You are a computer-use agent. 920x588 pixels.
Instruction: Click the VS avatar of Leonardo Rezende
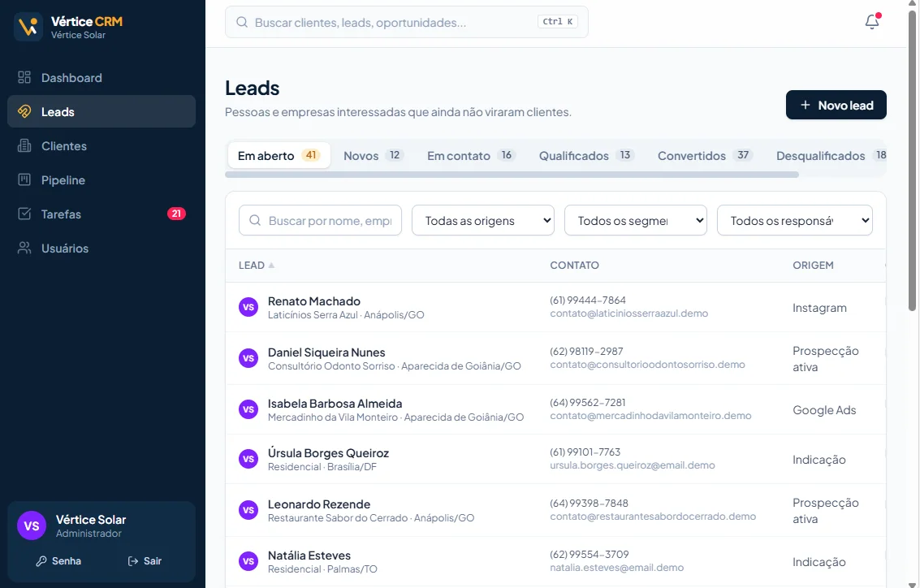point(248,510)
